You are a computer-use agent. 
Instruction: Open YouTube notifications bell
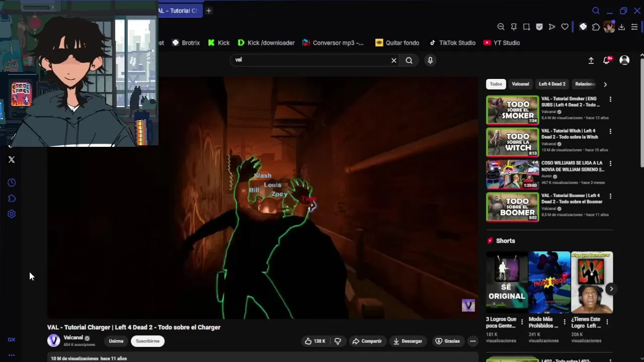point(607,60)
